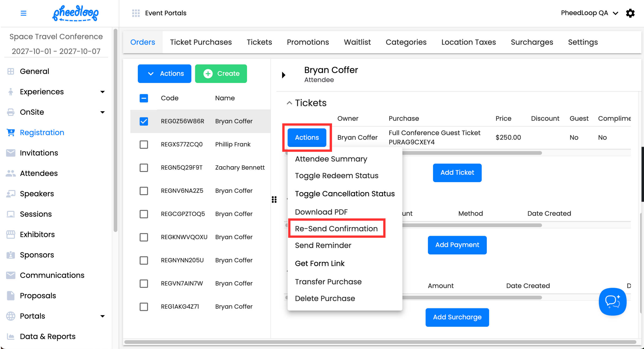
Task: Open the Event Portals grid icon
Action: tap(136, 13)
